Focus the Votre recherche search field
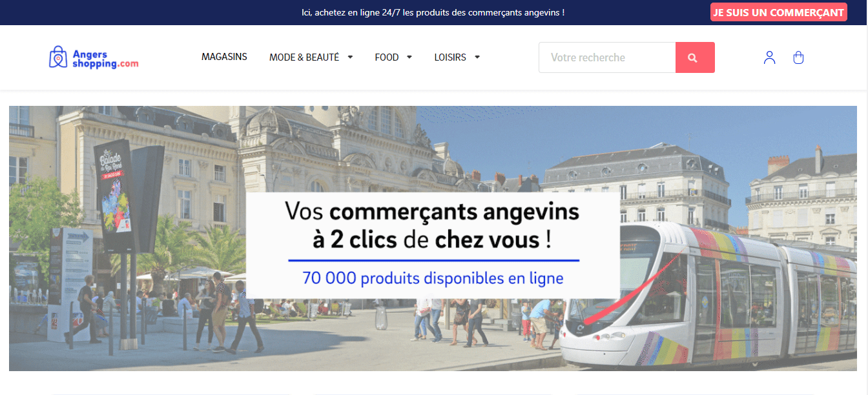Screen dimensions: 868x395 (x=607, y=57)
